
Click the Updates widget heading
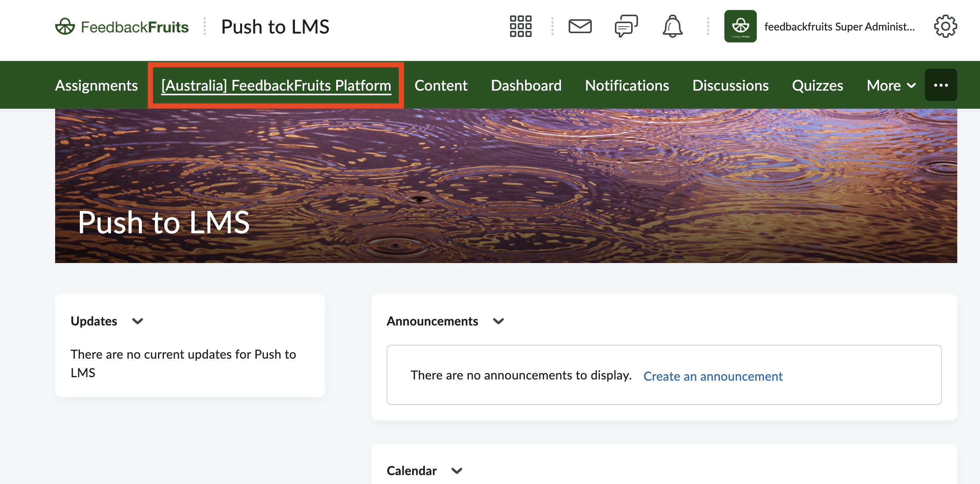point(94,321)
